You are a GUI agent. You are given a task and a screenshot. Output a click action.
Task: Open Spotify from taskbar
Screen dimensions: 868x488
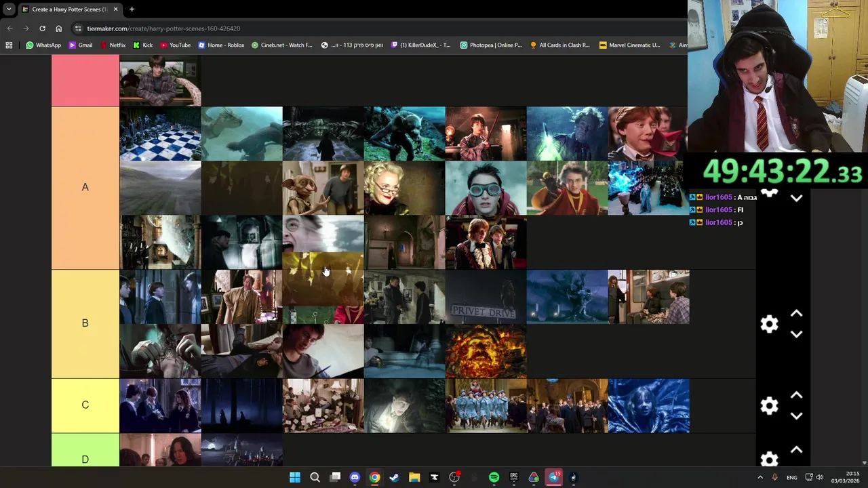point(494,477)
